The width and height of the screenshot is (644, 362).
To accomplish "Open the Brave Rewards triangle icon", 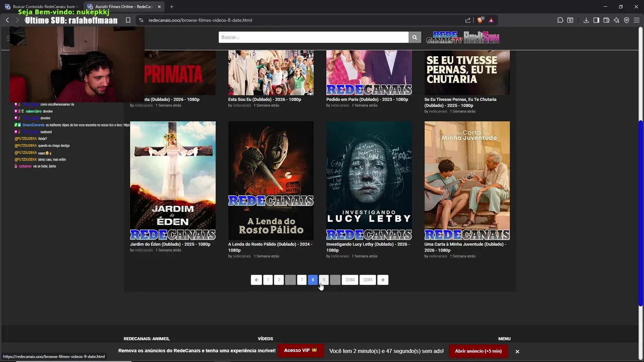I will coord(491,20).
